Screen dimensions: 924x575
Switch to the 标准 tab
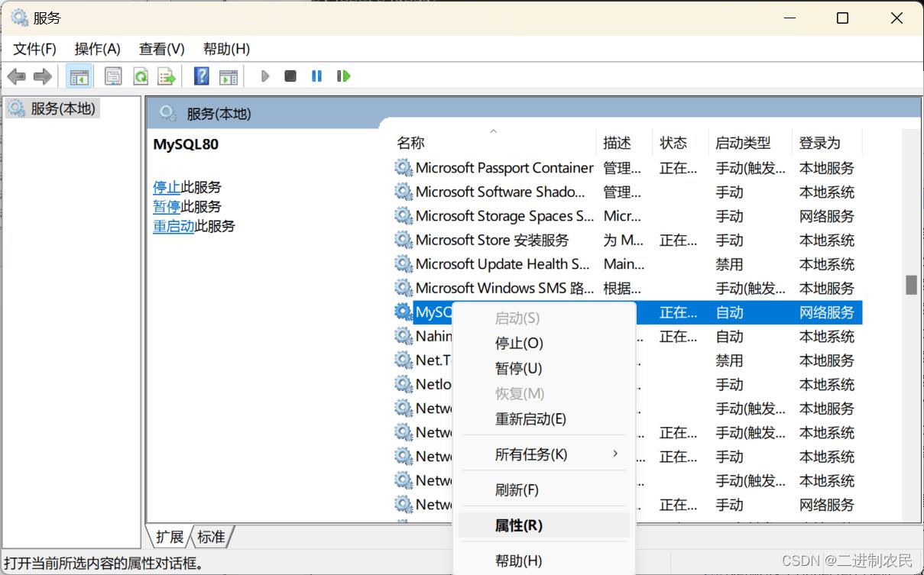coord(211,537)
